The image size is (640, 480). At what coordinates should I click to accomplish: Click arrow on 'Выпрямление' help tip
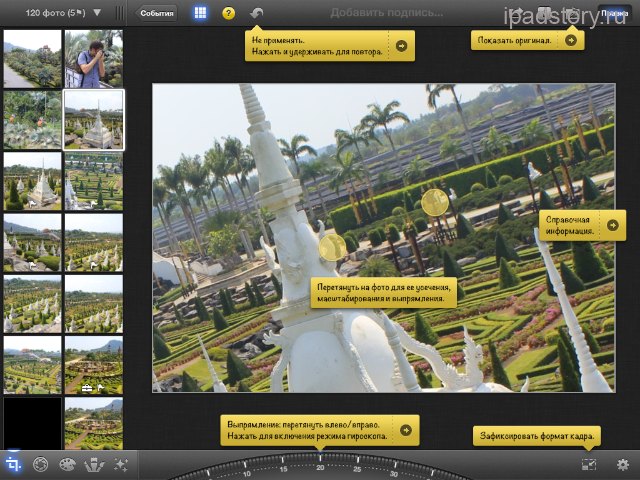(406, 430)
